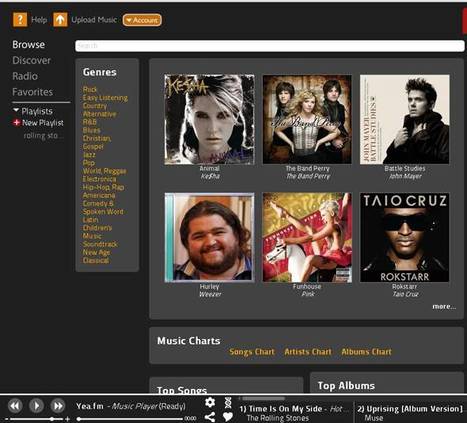Click in the Search input field
Screen dimensions: 467x423
pos(270,46)
